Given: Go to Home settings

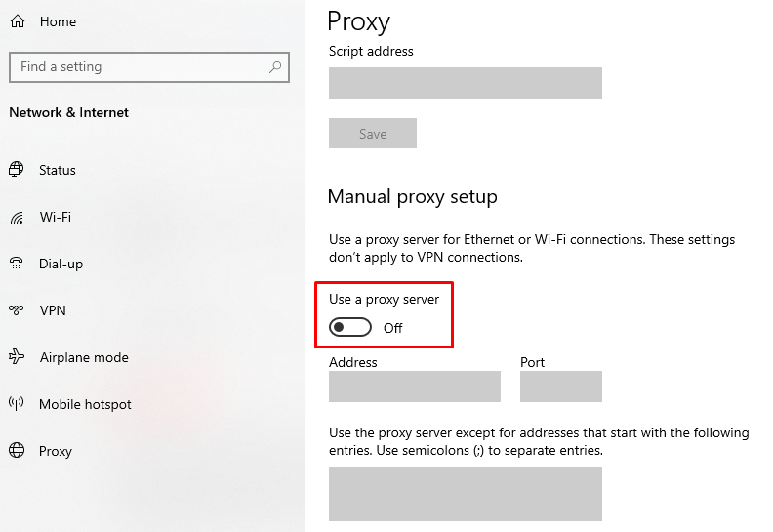Looking at the screenshot, I should [x=58, y=21].
